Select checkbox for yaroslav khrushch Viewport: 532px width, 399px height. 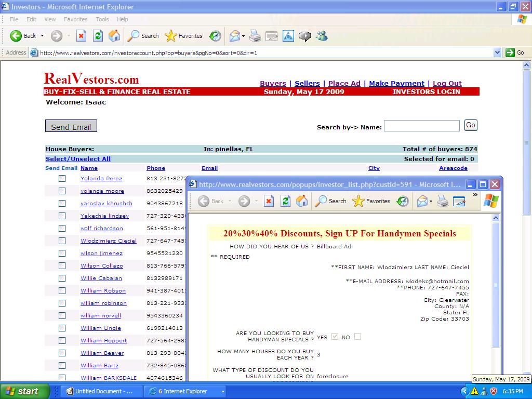[62, 203]
